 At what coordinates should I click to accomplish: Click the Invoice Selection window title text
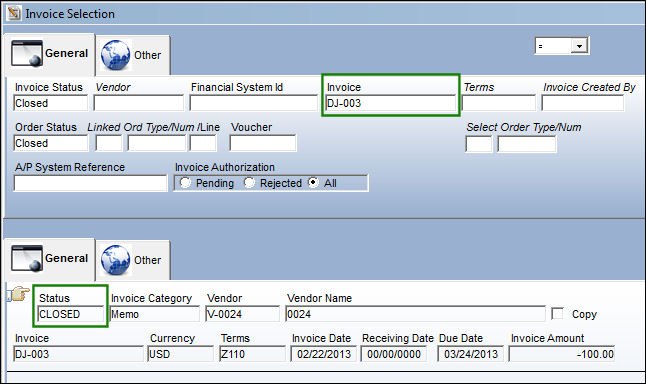coord(70,14)
